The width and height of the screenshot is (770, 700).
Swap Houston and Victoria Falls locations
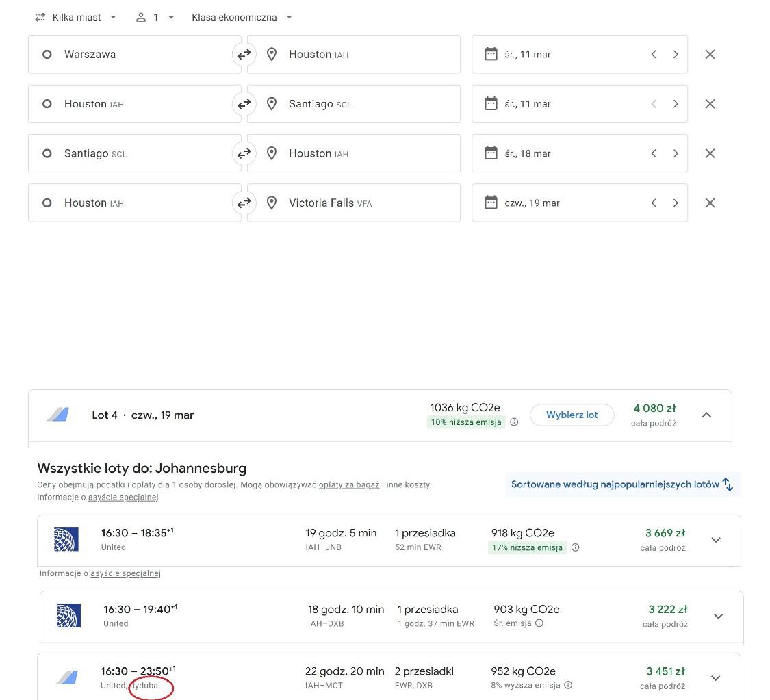click(244, 203)
